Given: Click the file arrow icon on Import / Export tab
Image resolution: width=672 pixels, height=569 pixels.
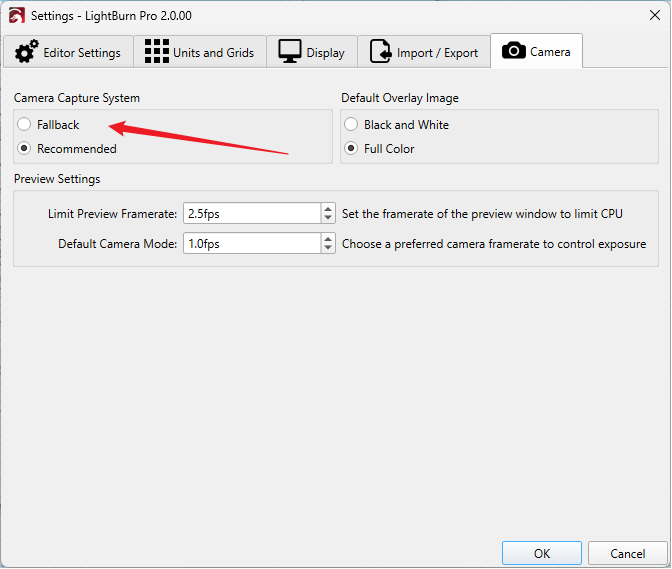Looking at the screenshot, I should tap(381, 51).
